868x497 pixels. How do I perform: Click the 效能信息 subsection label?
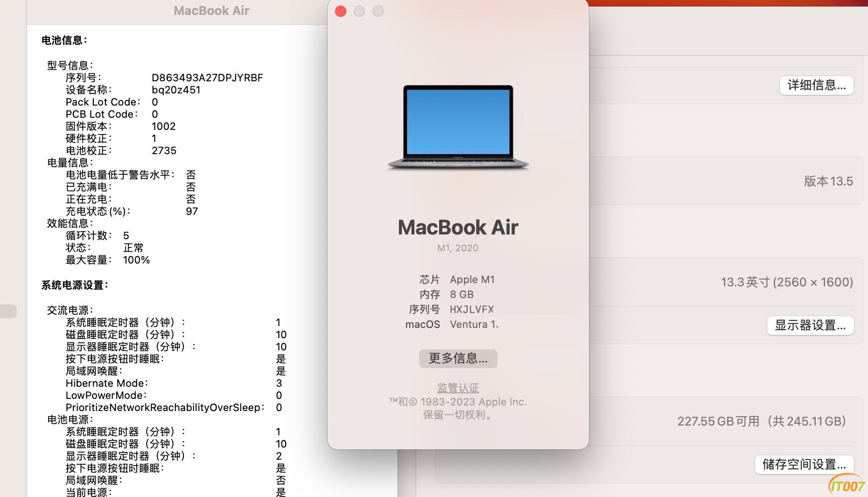tap(70, 223)
